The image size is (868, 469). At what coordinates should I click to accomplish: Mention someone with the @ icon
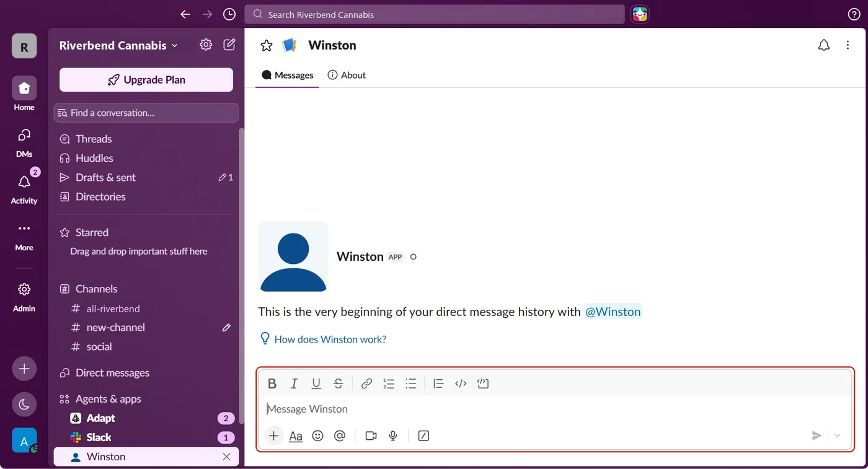[340, 436]
